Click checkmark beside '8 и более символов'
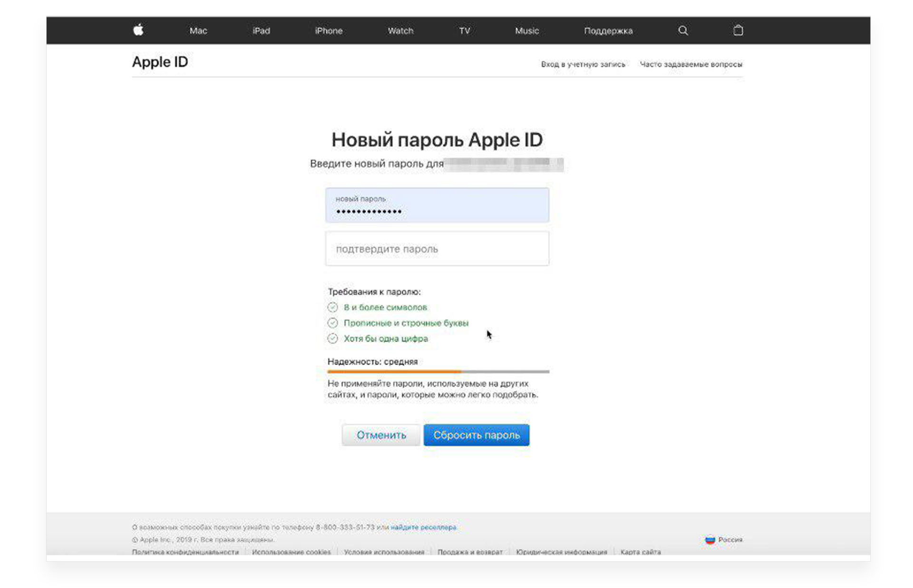Viewport: 913px width, 588px height. pos(332,307)
